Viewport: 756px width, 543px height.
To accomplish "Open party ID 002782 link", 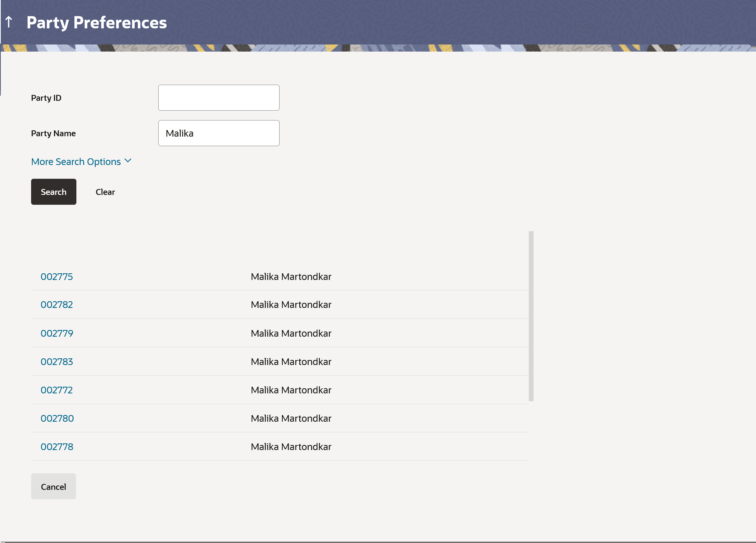I will pos(57,305).
